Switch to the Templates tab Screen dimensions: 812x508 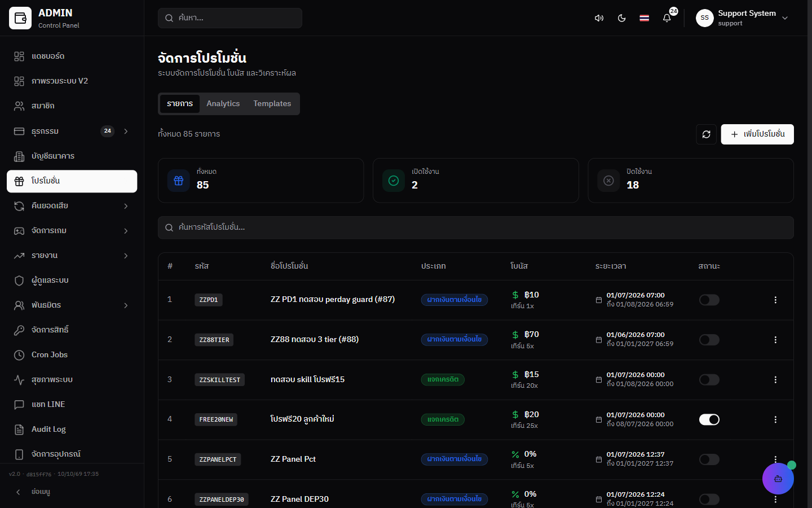tap(272, 104)
